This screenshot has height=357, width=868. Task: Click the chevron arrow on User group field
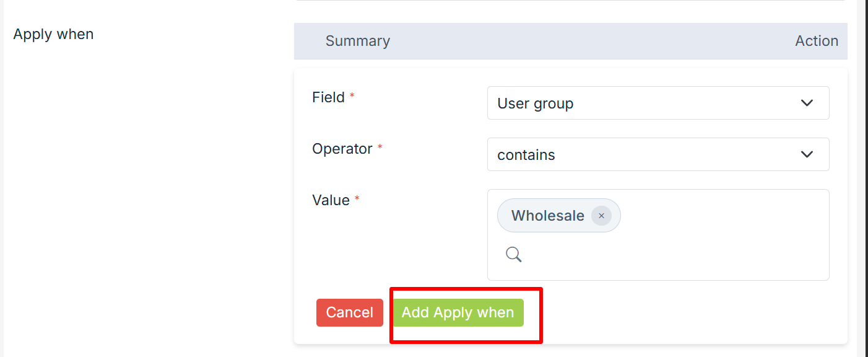807,103
